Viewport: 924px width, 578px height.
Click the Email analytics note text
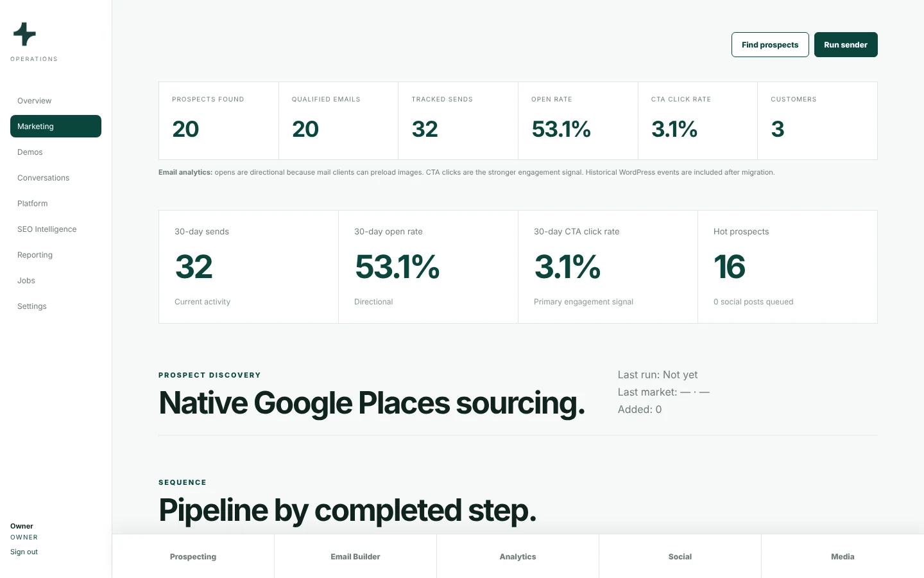[x=466, y=172]
